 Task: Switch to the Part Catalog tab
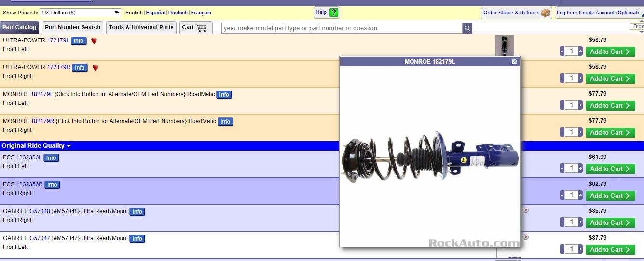point(19,27)
